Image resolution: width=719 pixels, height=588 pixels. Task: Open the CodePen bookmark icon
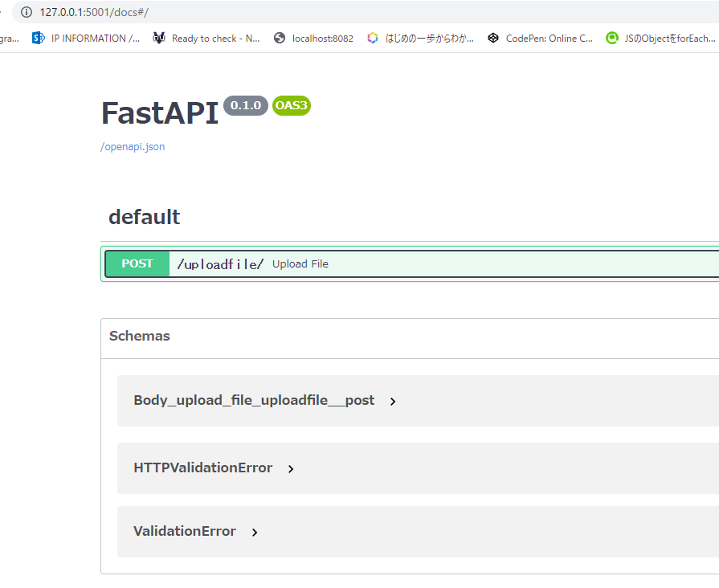tap(493, 38)
